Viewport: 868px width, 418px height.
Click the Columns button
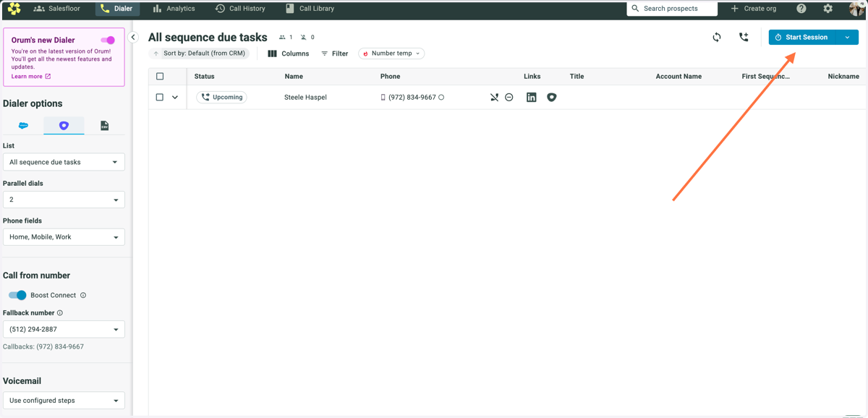[289, 54]
